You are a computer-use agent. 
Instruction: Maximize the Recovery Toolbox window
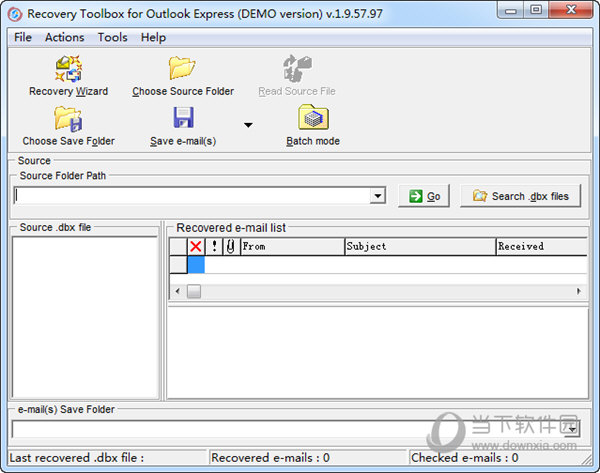[536, 10]
